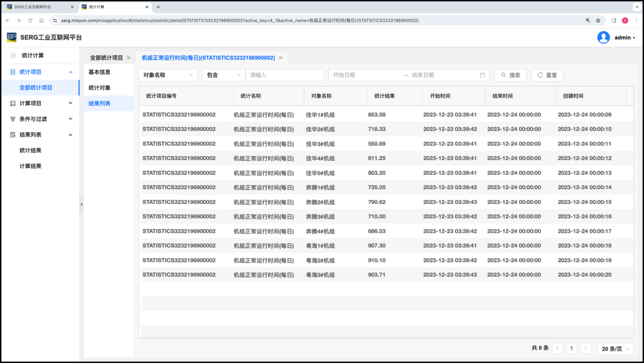Switch to the 统计对象 section
Screen dimensions: 644x363
click(x=100, y=88)
